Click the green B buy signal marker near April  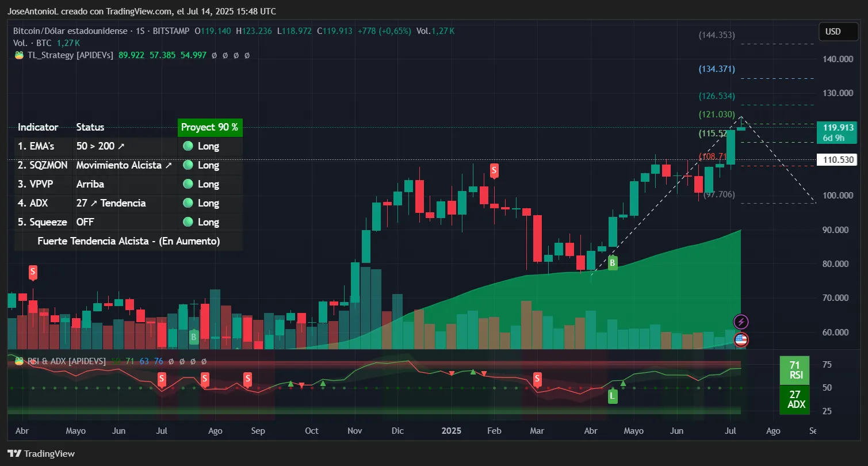612,263
